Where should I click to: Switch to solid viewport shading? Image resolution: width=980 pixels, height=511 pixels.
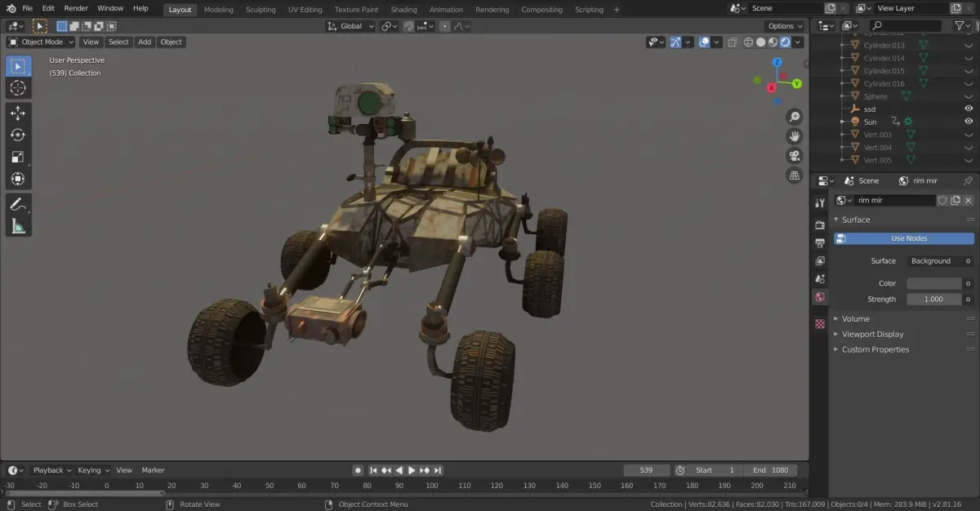[x=760, y=42]
